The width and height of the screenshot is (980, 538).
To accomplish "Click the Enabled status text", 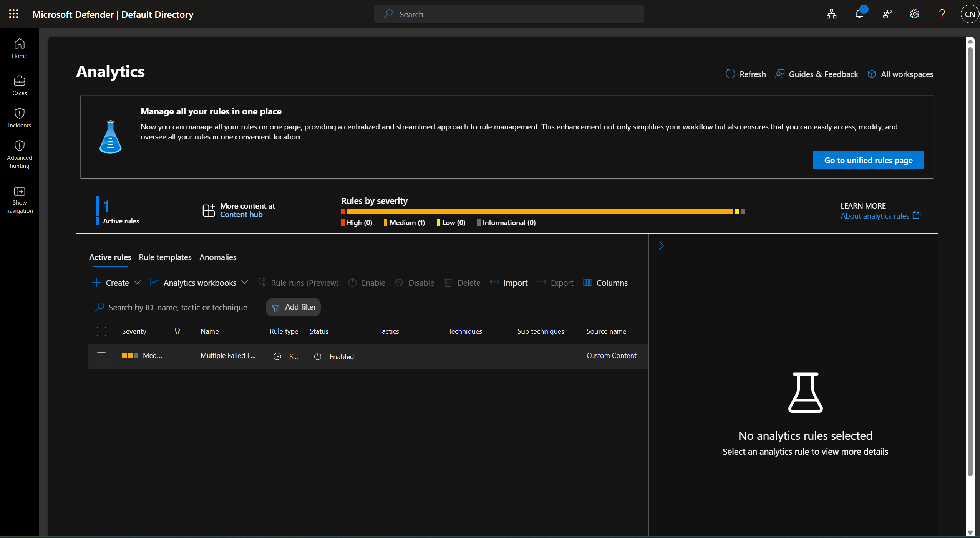I will point(342,357).
